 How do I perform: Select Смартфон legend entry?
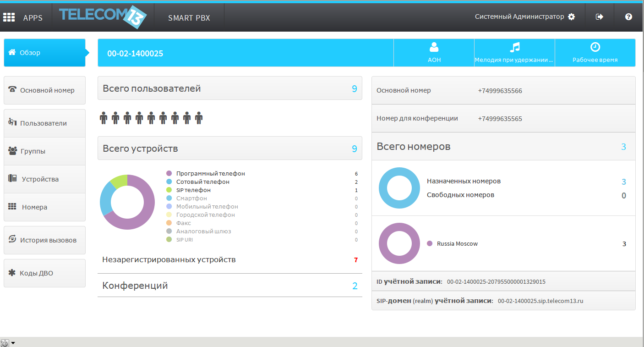click(x=191, y=198)
